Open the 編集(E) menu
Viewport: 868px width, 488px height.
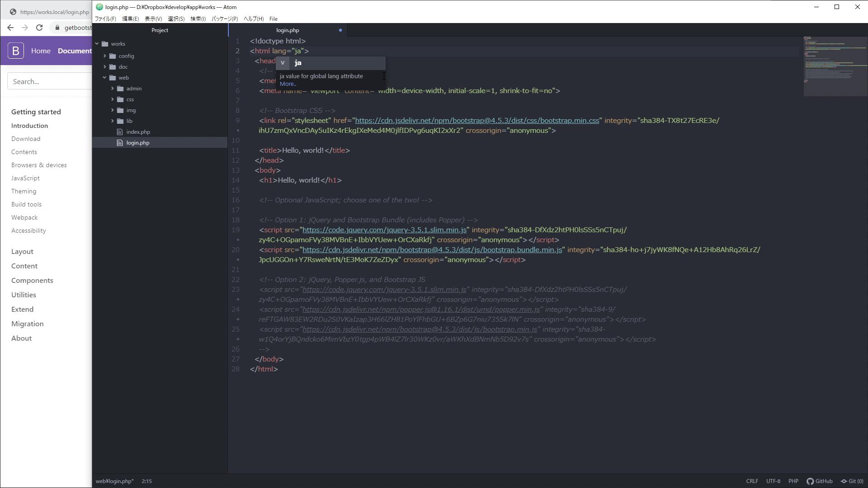(131, 19)
